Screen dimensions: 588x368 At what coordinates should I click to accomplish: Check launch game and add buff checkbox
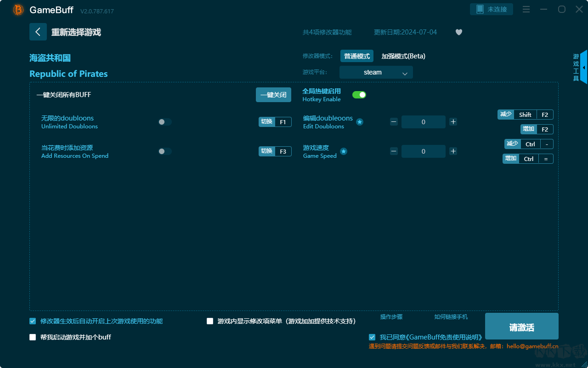point(33,337)
